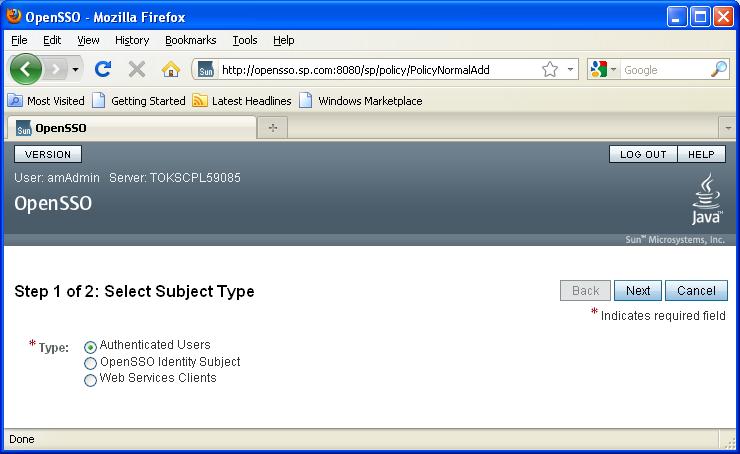Close the Firefox window
Viewport: 740px width, 454px height.
[723, 17]
